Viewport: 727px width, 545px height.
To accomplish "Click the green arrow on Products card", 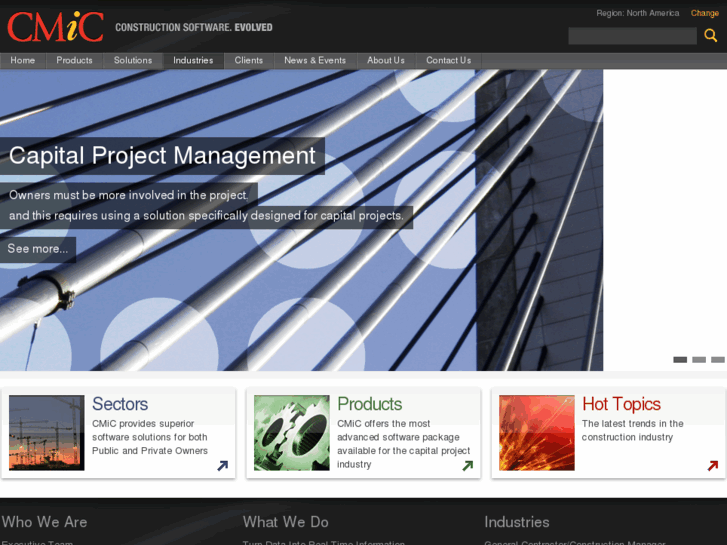I will click(467, 465).
